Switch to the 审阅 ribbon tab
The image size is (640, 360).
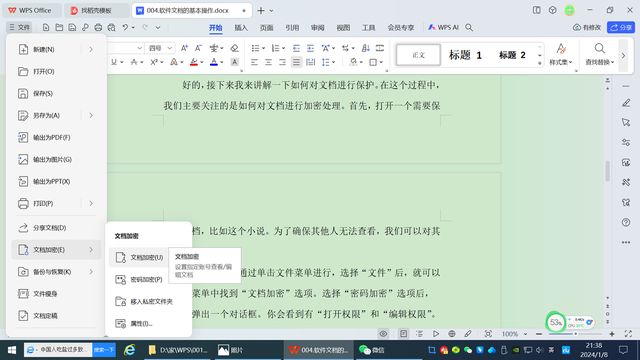(x=318, y=27)
